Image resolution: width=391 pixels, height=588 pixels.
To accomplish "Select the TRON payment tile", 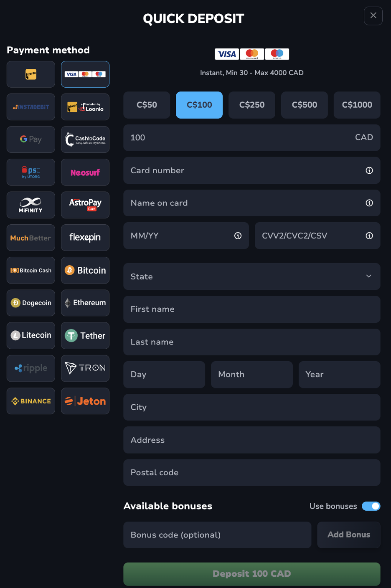I will point(85,368).
